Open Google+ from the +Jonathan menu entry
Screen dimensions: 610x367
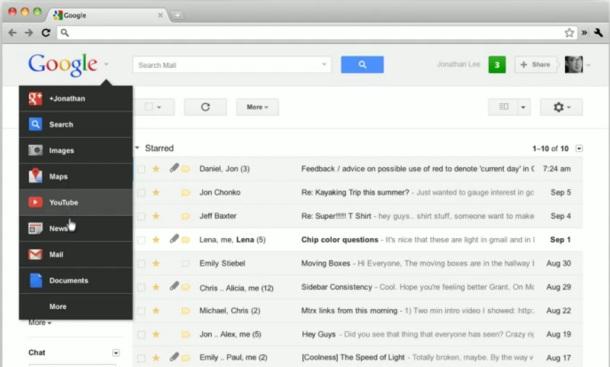pyautogui.click(x=76, y=98)
